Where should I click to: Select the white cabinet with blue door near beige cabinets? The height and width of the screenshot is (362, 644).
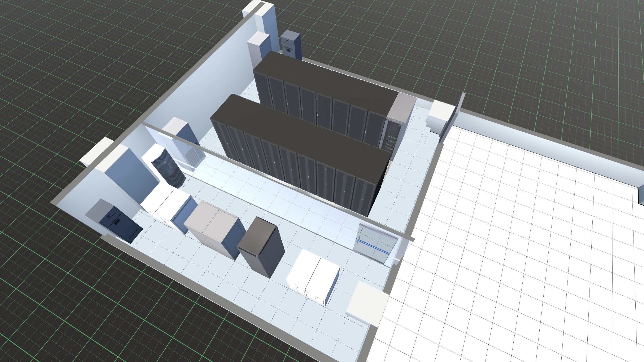175,207
